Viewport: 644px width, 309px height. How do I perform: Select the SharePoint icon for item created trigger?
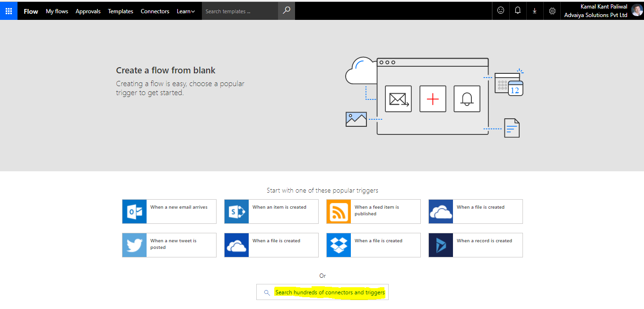click(236, 212)
